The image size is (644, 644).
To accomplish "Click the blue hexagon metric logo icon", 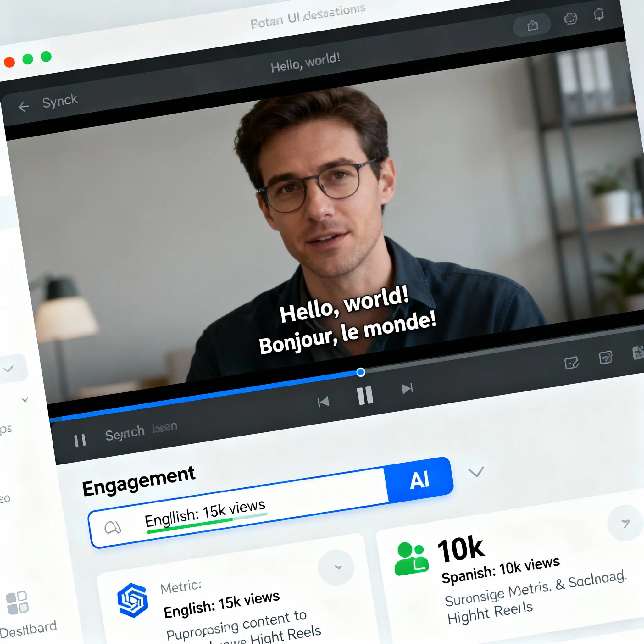I will 132,600.
